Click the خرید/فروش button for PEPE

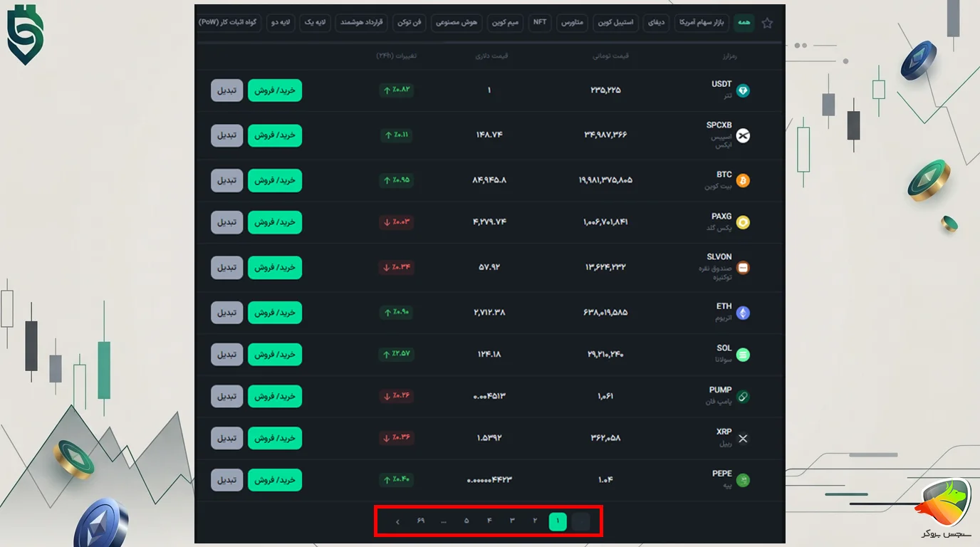pos(275,480)
